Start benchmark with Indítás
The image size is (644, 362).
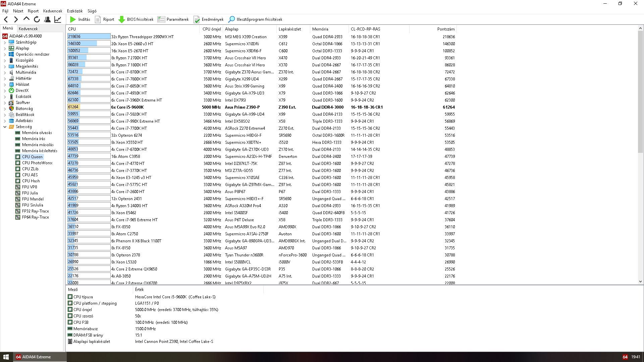tap(80, 19)
